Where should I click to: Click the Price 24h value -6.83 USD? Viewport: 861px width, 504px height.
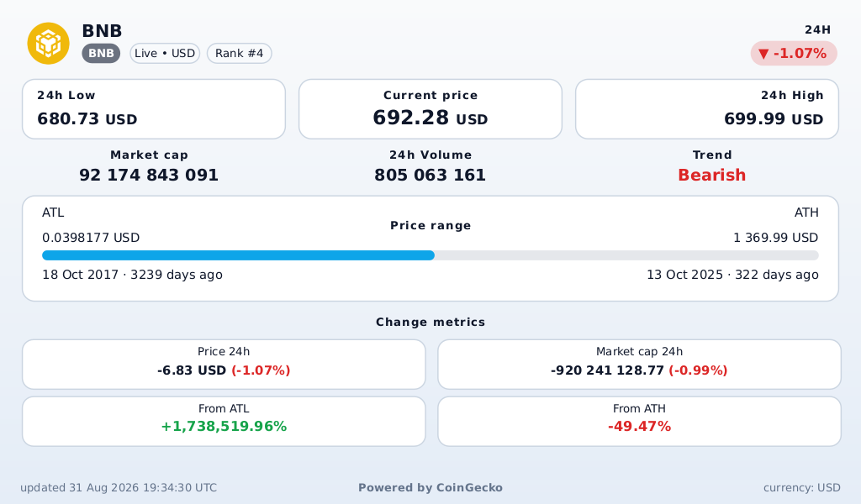tap(192, 370)
